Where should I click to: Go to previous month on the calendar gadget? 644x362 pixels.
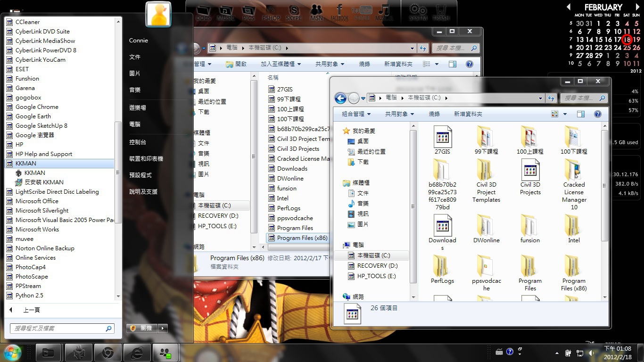pos(569,7)
